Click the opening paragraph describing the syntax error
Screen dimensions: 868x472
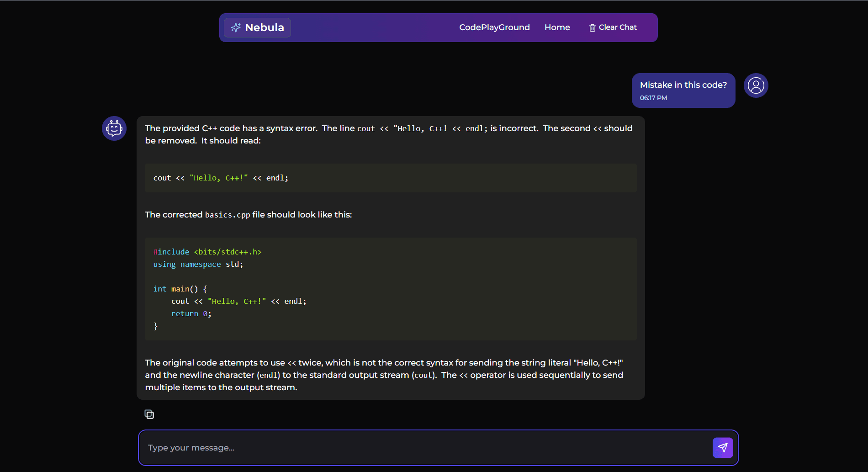388,134
